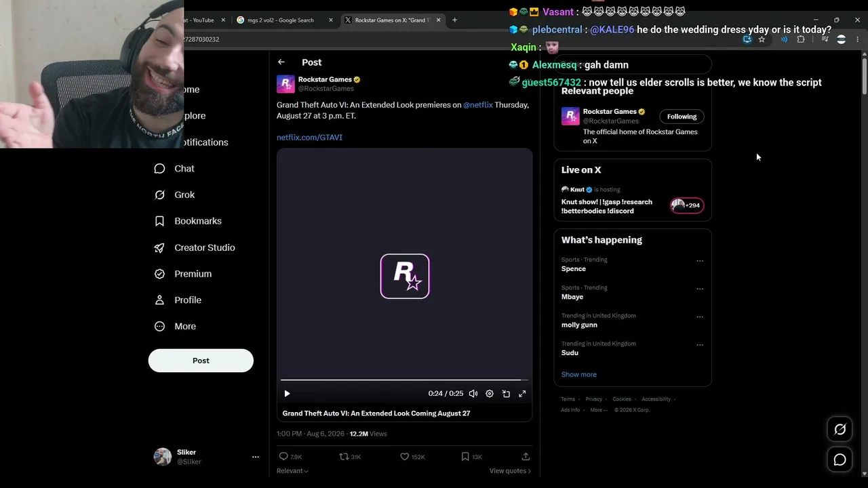Click Show more trends
The width and height of the screenshot is (868, 488).
(579, 375)
